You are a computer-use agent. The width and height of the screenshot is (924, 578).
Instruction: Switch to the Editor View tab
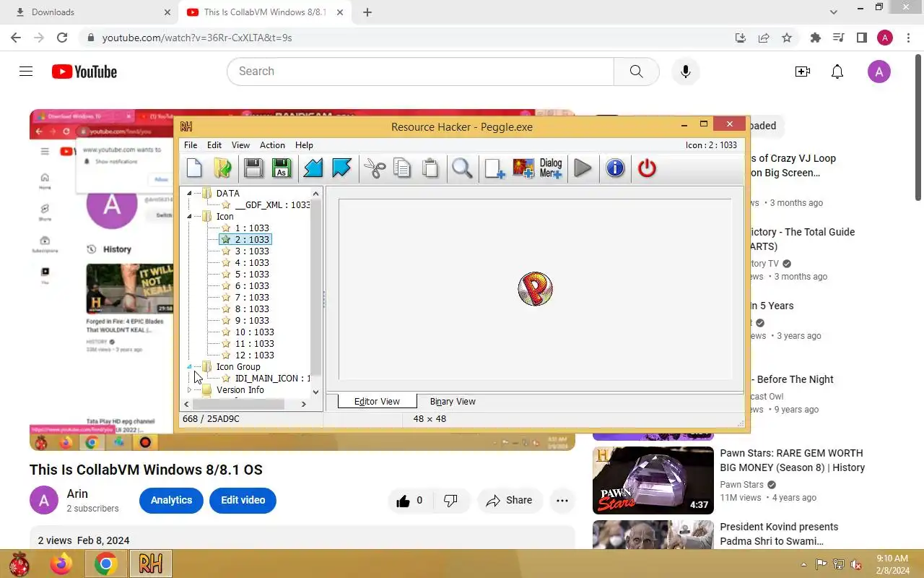[x=377, y=401]
